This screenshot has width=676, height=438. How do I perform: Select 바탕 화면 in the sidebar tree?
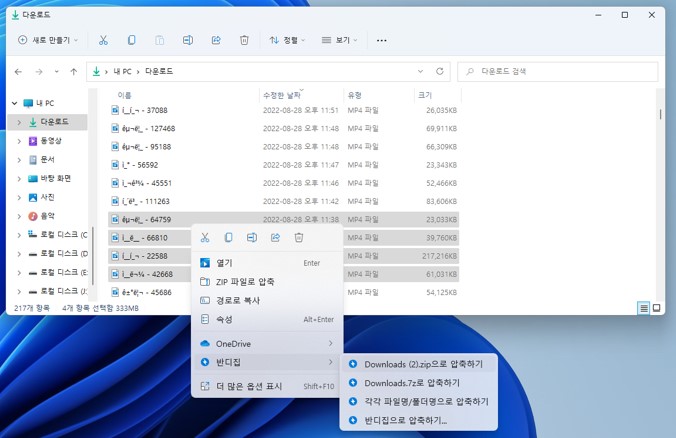point(56,178)
